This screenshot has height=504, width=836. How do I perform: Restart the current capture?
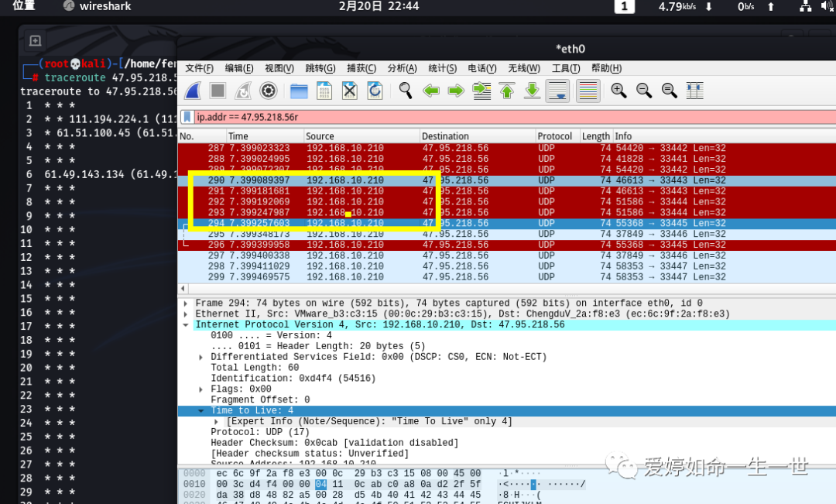click(x=243, y=91)
